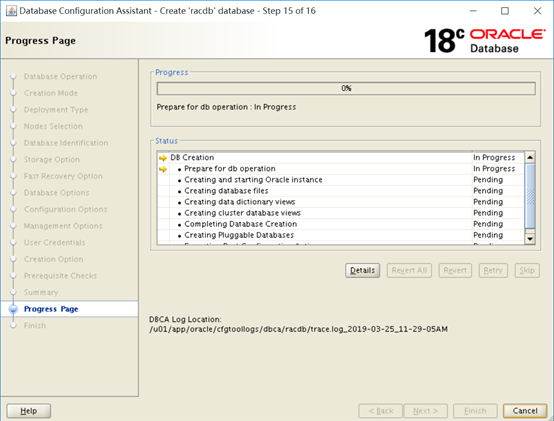Click the Back button
The width and height of the screenshot is (554, 421).
381,411
